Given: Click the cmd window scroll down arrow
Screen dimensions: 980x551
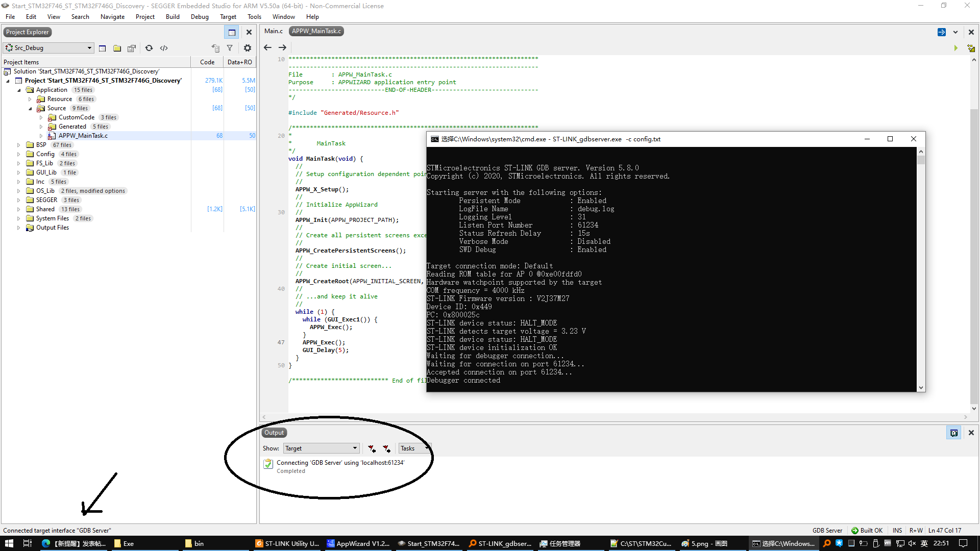Looking at the screenshot, I should (921, 388).
